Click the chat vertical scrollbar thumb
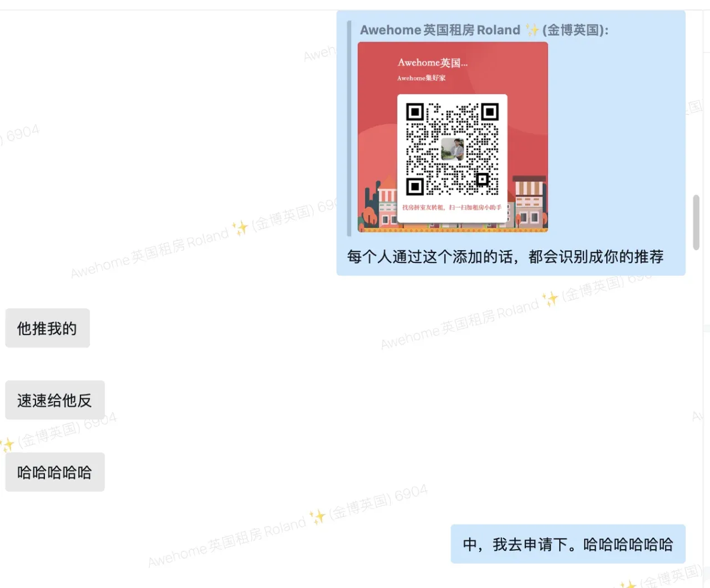Viewport: 710px width, 588px height. coord(696,222)
